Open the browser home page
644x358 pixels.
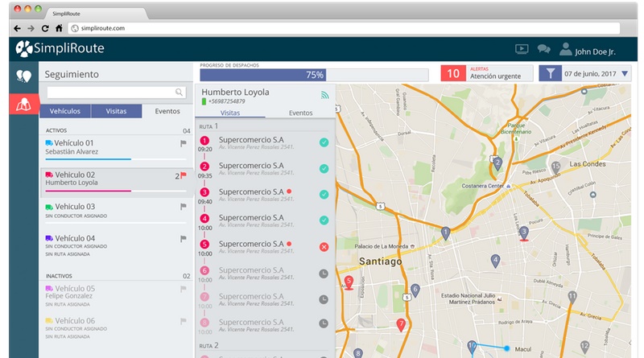click(x=59, y=28)
